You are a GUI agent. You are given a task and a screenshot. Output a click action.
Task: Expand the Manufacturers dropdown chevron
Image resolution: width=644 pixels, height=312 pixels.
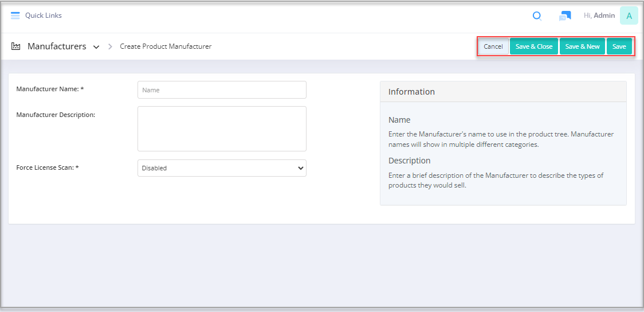(x=96, y=47)
